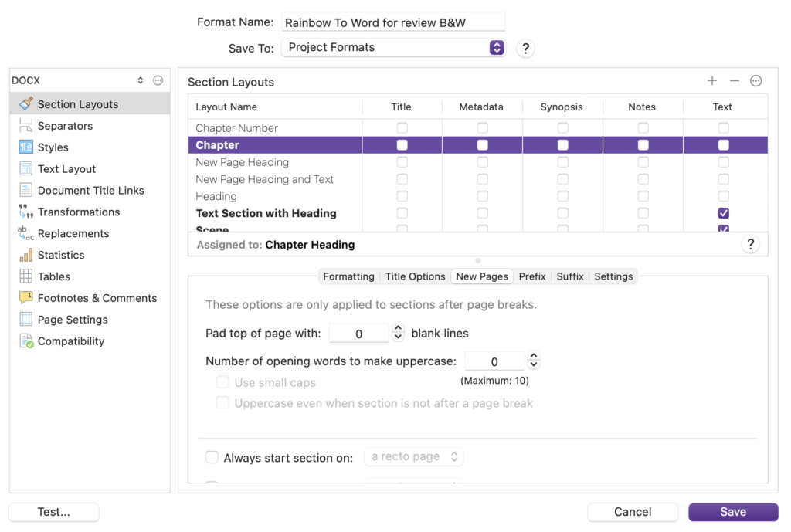Save the compile format
Image resolution: width=791 pixels, height=532 pixels.
(x=732, y=512)
